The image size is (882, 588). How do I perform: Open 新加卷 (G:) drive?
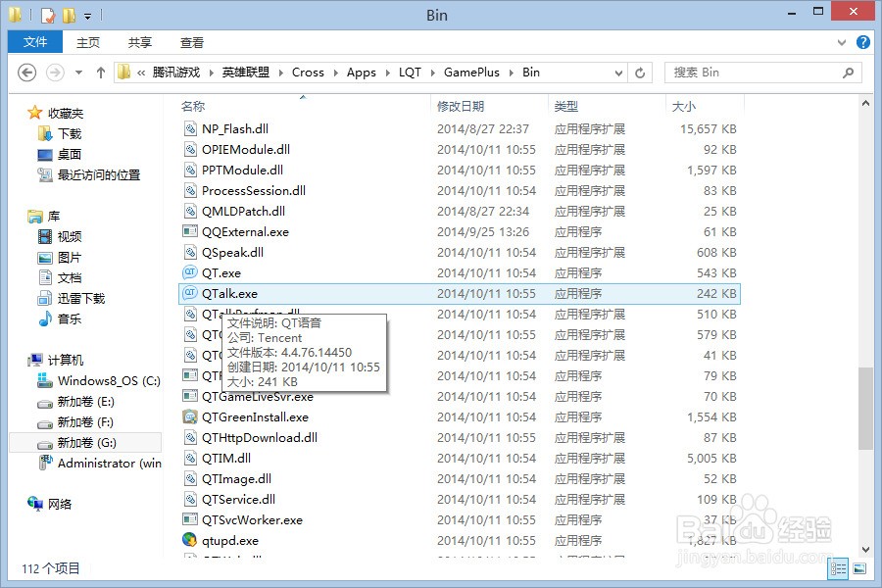pos(85,443)
